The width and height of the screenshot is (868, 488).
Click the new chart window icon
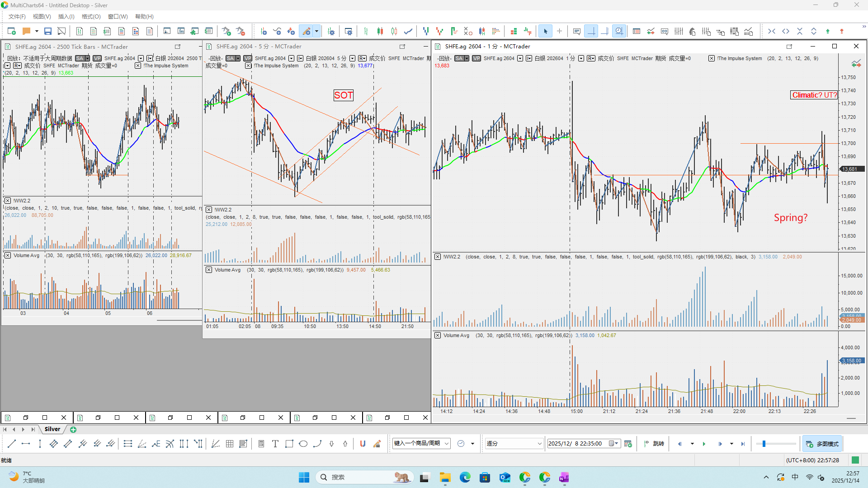[x=12, y=31]
